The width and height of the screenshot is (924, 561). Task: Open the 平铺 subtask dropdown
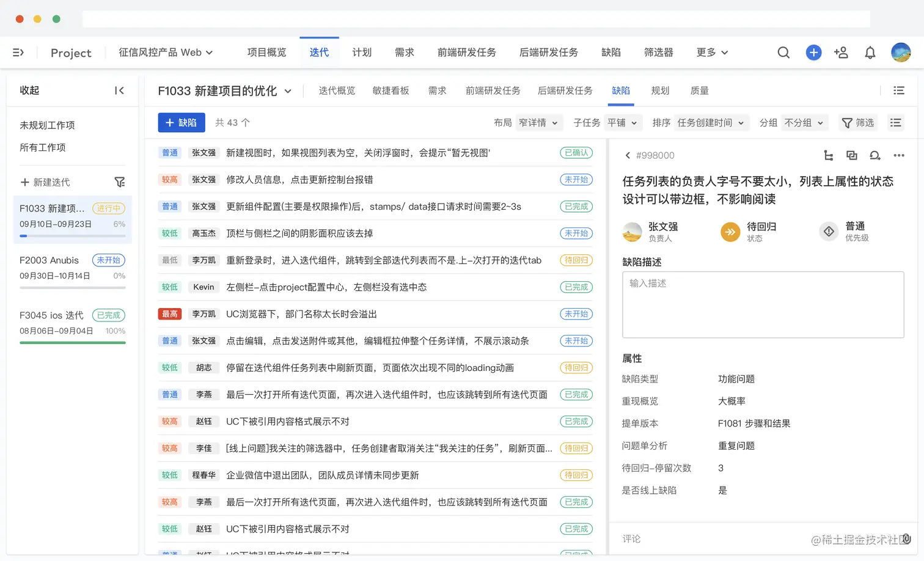622,123
